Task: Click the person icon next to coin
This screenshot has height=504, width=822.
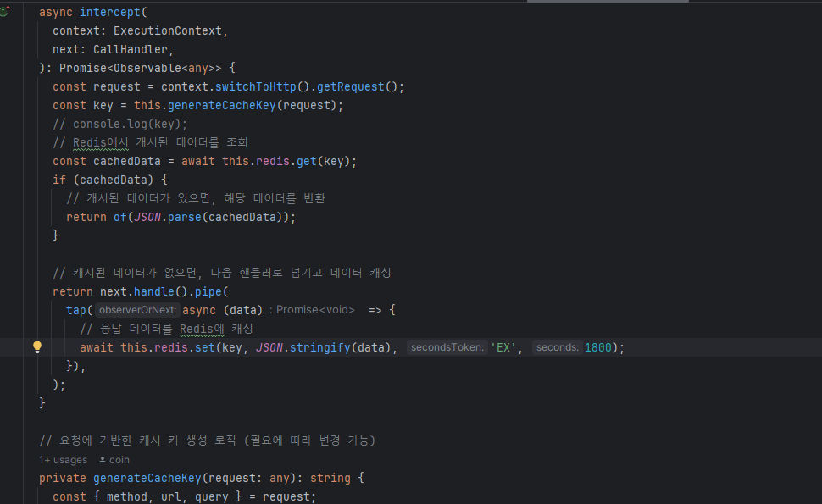Action: [x=103, y=460]
